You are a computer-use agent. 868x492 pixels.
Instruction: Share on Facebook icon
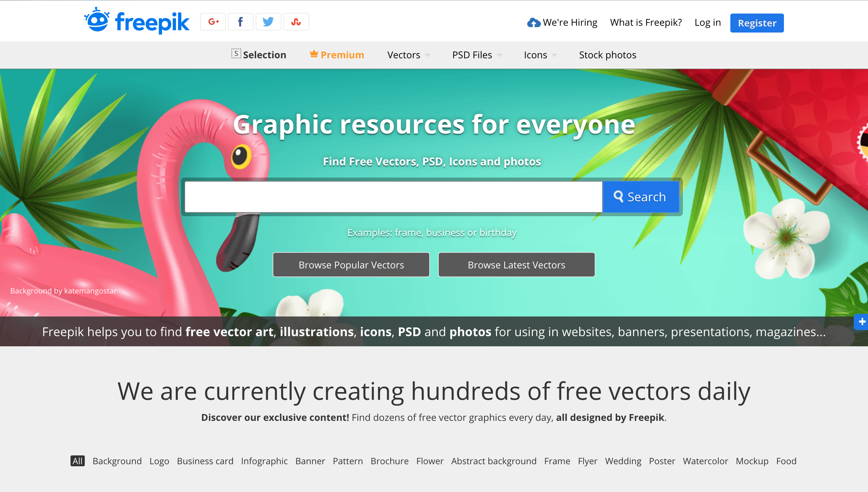[241, 22]
